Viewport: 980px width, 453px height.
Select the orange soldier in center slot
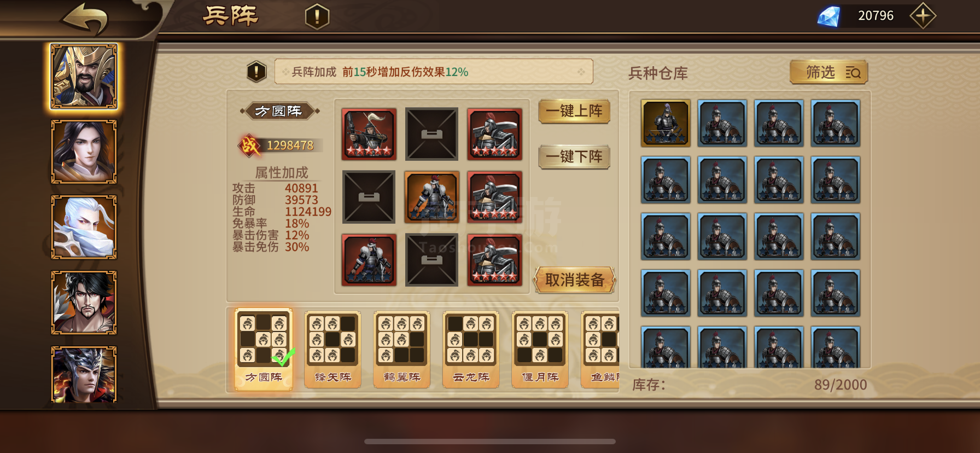click(432, 197)
